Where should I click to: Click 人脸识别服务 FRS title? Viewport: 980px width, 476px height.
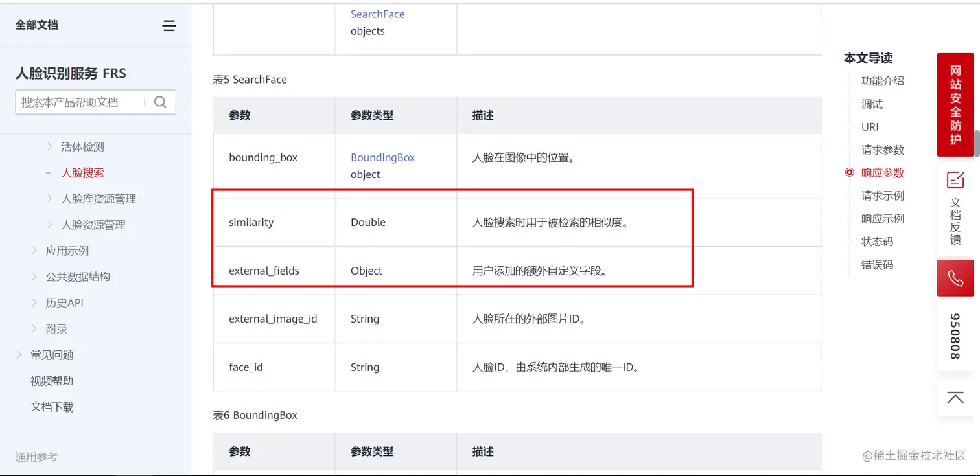point(71,73)
